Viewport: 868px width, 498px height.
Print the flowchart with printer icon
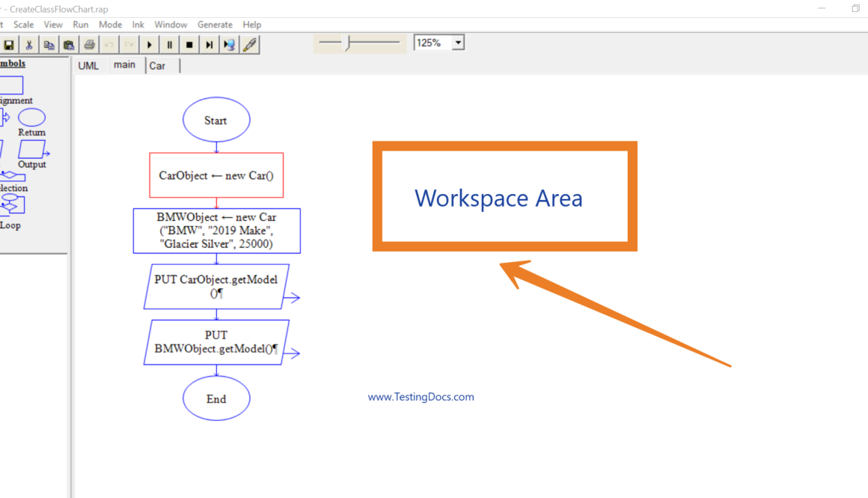(89, 45)
